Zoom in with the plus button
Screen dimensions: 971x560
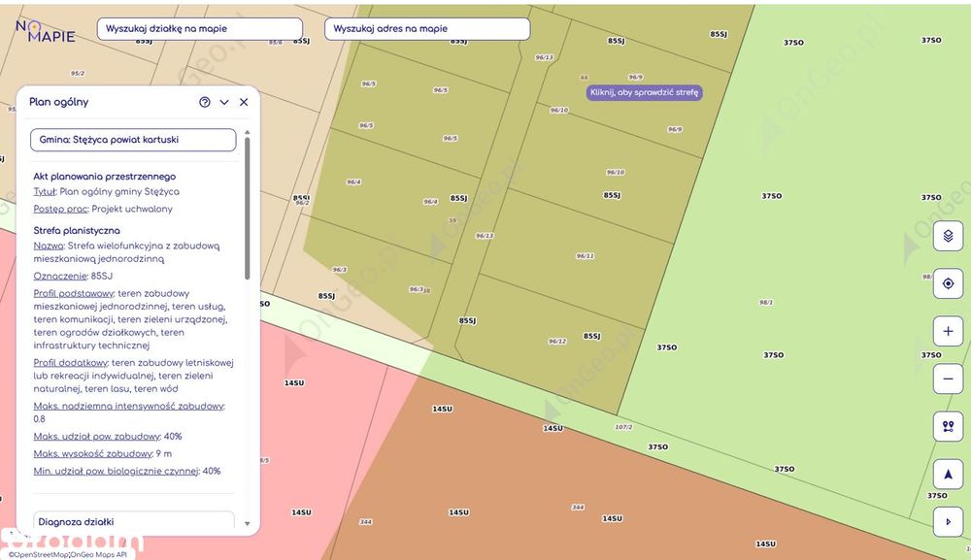point(948,331)
